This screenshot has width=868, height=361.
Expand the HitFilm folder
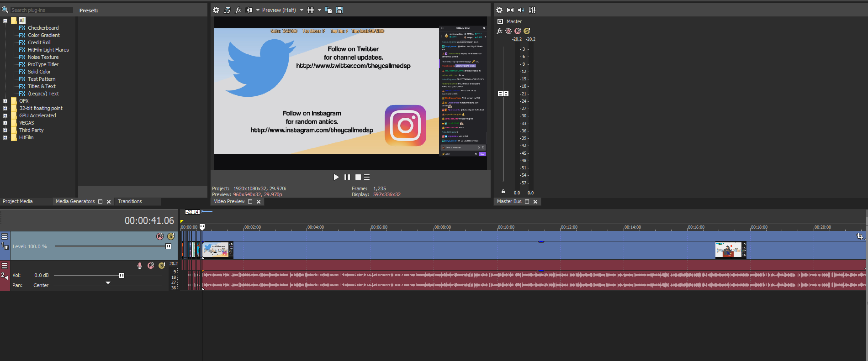pos(5,137)
